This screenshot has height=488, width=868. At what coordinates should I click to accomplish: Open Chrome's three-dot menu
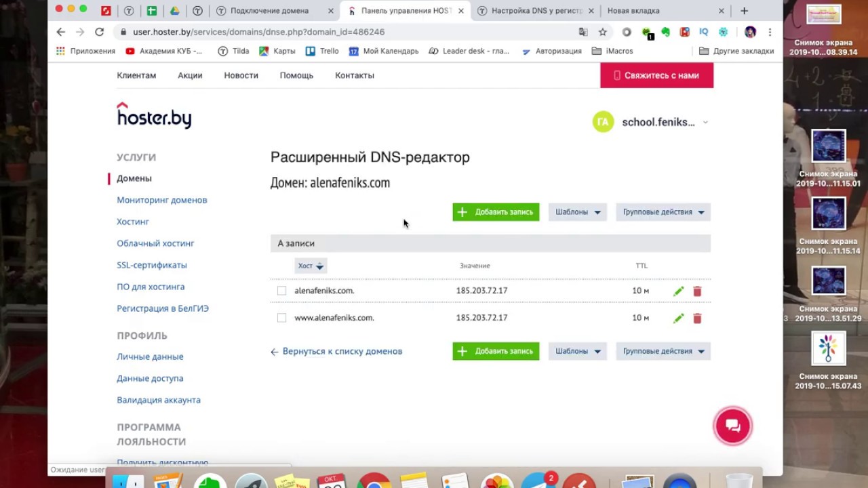tap(770, 32)
